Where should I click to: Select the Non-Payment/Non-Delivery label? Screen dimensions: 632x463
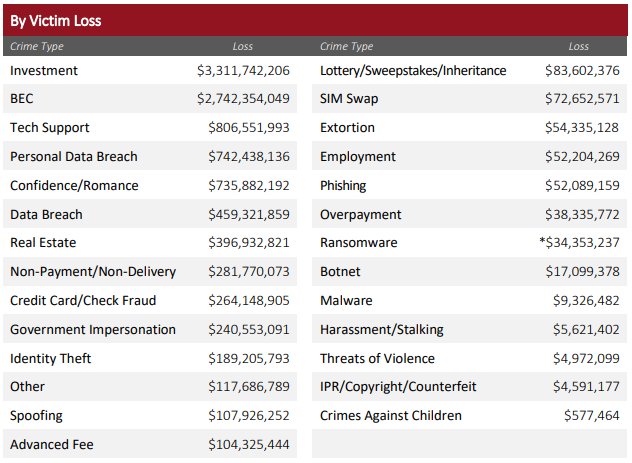point(93,272)
